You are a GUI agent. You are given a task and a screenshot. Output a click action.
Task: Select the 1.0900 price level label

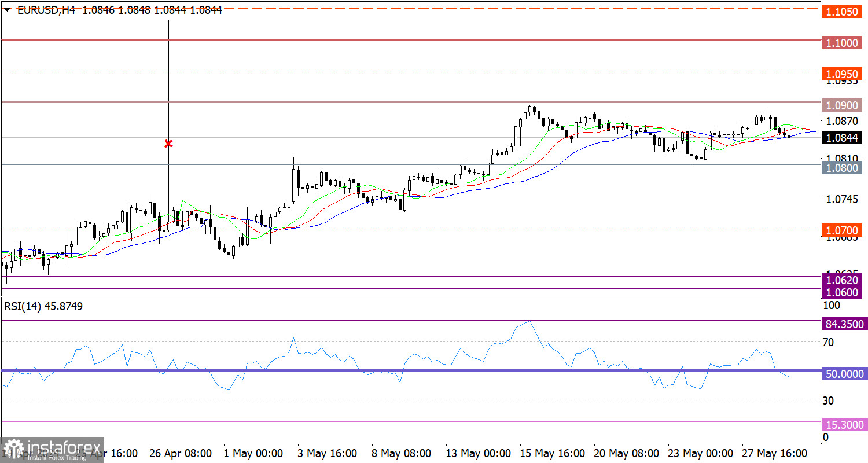tap(842, 105)
